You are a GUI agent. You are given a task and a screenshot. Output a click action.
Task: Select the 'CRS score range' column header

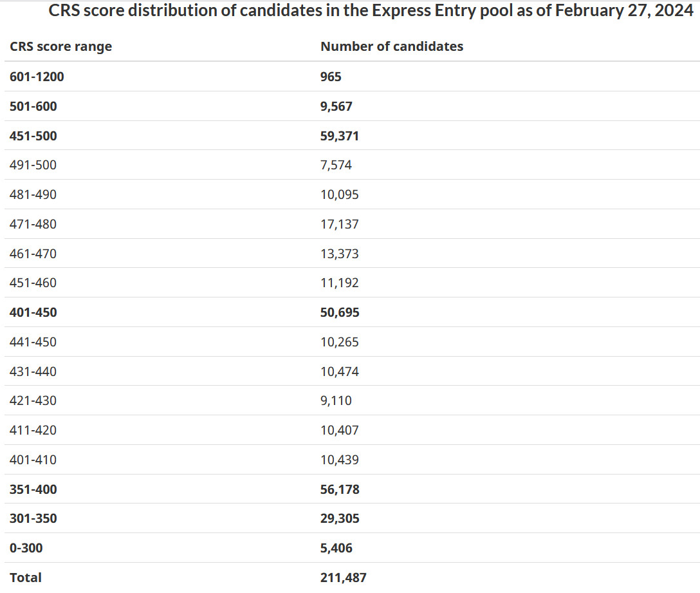coord(60,46)
